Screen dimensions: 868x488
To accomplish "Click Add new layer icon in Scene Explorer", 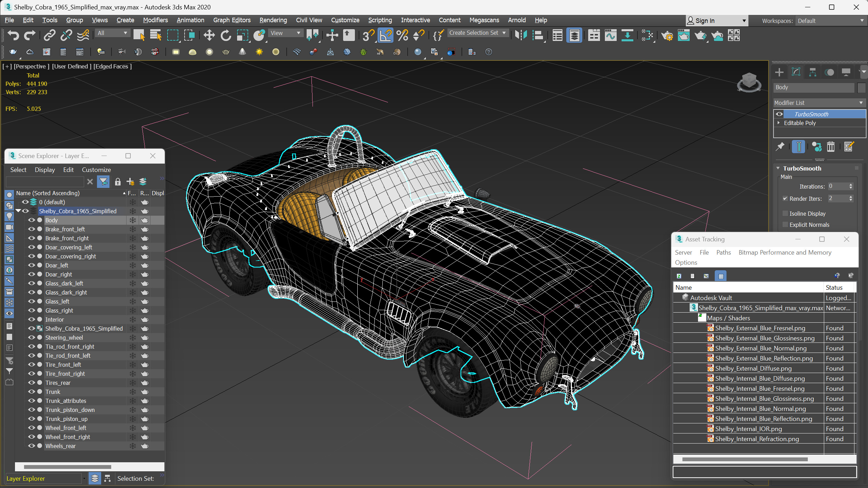I will [130, 182].
